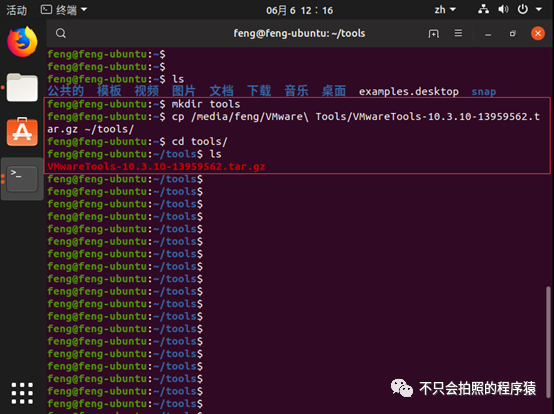Click the cd tools/ command text
This screenshot has width=554, height=414.
[x=200, y=142]
